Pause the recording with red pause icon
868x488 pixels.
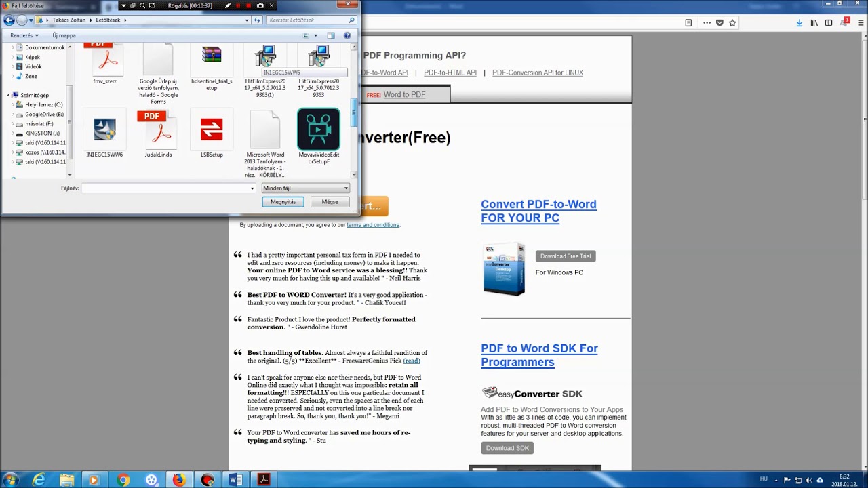[x=238, y=5]
